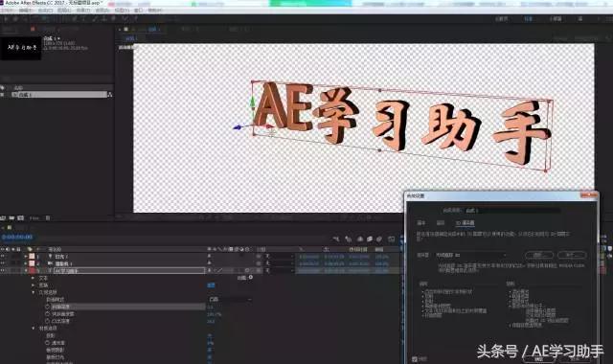The image size is (613, 364).
Task: Select the 3D 渲染器 tab in dialog
Action: click(465, 223)
